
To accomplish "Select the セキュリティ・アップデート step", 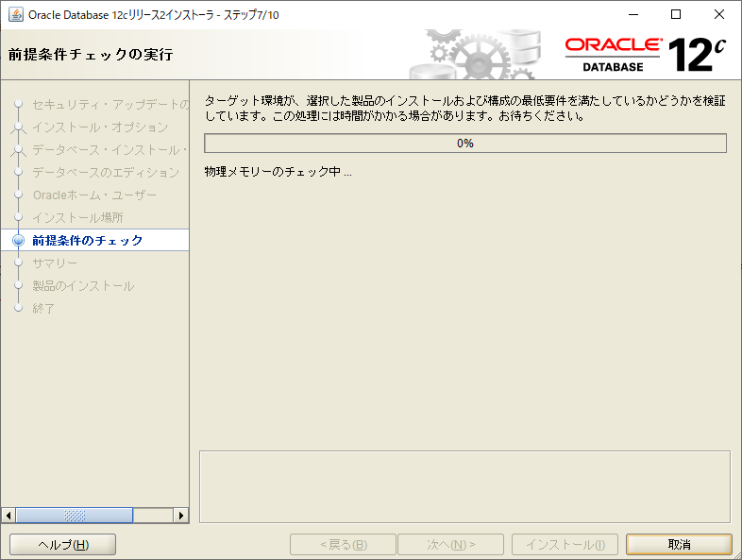I will click(110, 104).
